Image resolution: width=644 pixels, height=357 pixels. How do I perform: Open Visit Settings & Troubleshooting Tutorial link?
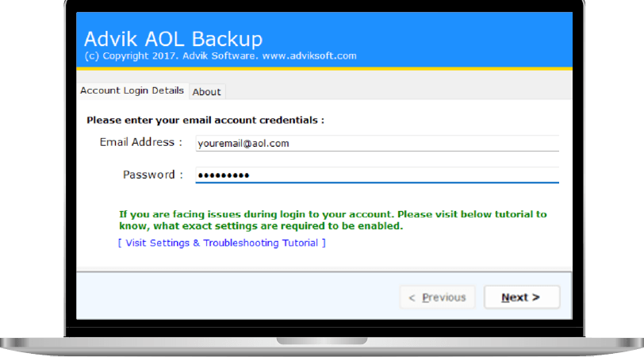(222, 243)
